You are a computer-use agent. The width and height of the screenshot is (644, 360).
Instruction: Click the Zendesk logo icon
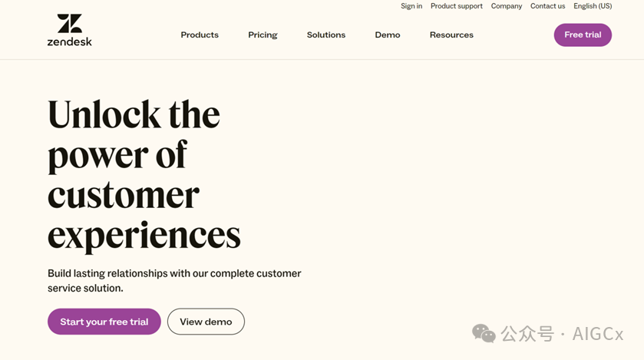pyautogui.click(x=69, y=23)
